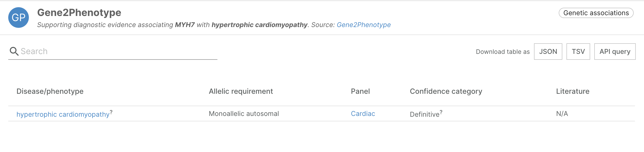
Task: Click the Gene2Phenotype section title
Action: 79,13
